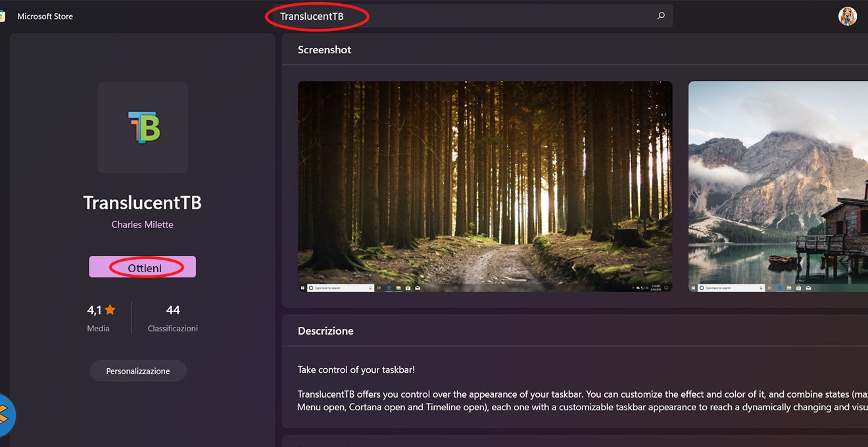Image resolution: width=868 pixels, height=447 pixels.
Task: Open the user profile avatar
Action: (x=848, y=16)
